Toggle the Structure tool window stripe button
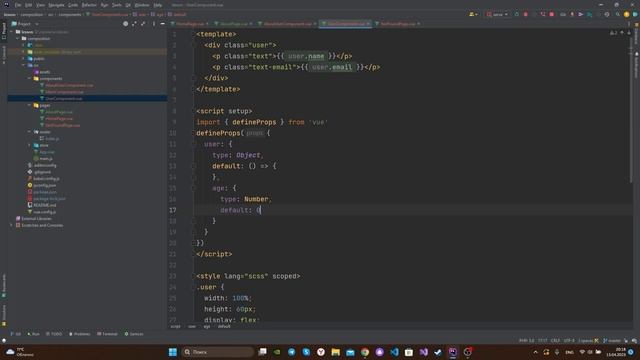The image size is (640, 360). tap(4, 316)
